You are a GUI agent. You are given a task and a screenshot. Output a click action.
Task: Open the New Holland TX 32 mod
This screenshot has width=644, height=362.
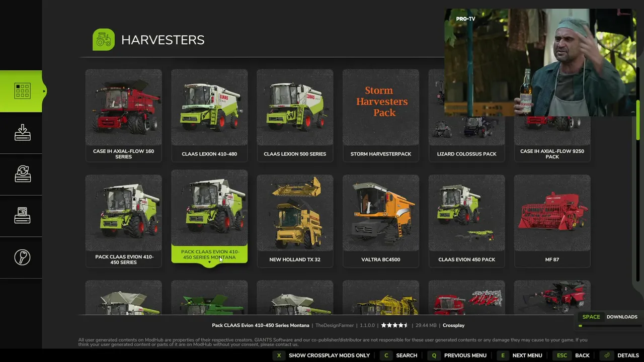(x=295, y=221)
